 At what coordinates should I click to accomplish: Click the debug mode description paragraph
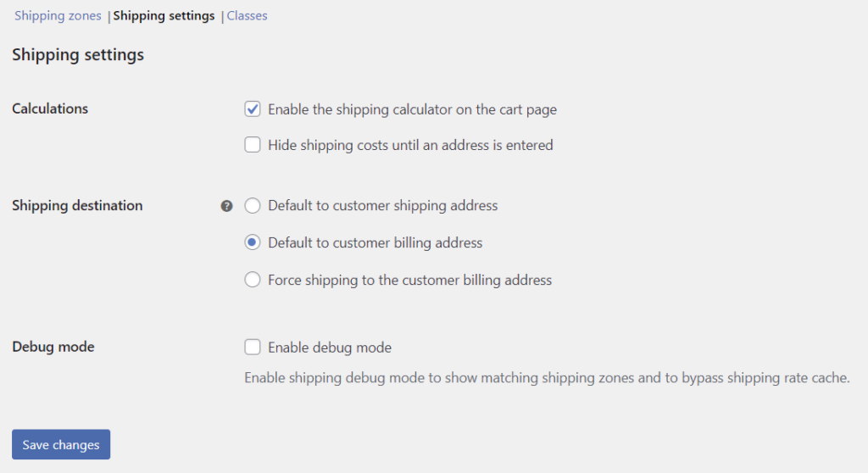click(x=547, y=377)
